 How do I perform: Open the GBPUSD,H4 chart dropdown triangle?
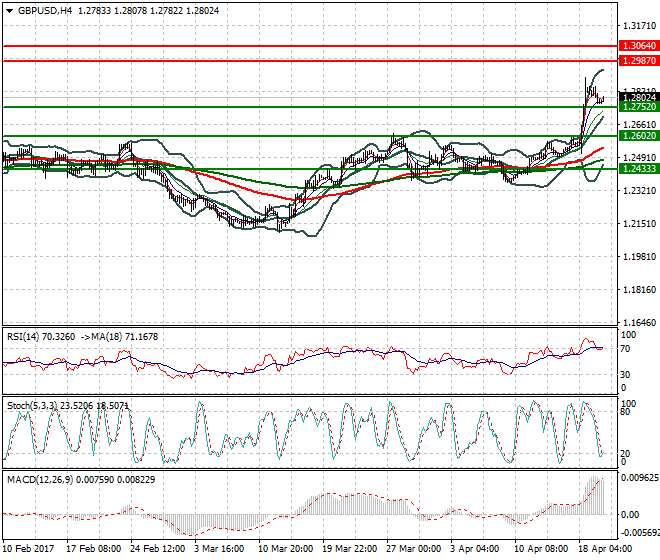[x=10, y=11]
